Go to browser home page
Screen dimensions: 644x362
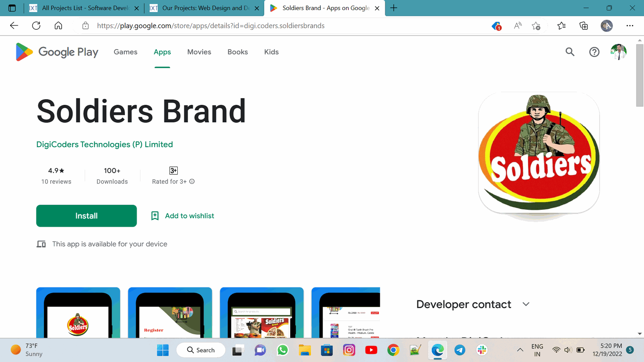click(58, 26)
